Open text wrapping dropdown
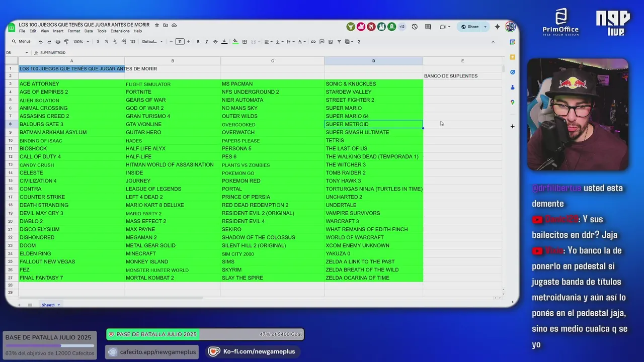The width and height of the screenshot is (644, 362). (290, 42)
